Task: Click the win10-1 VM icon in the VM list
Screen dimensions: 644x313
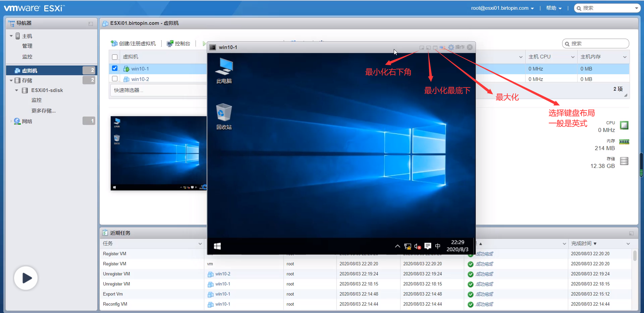Action: (x=126, y=69)
